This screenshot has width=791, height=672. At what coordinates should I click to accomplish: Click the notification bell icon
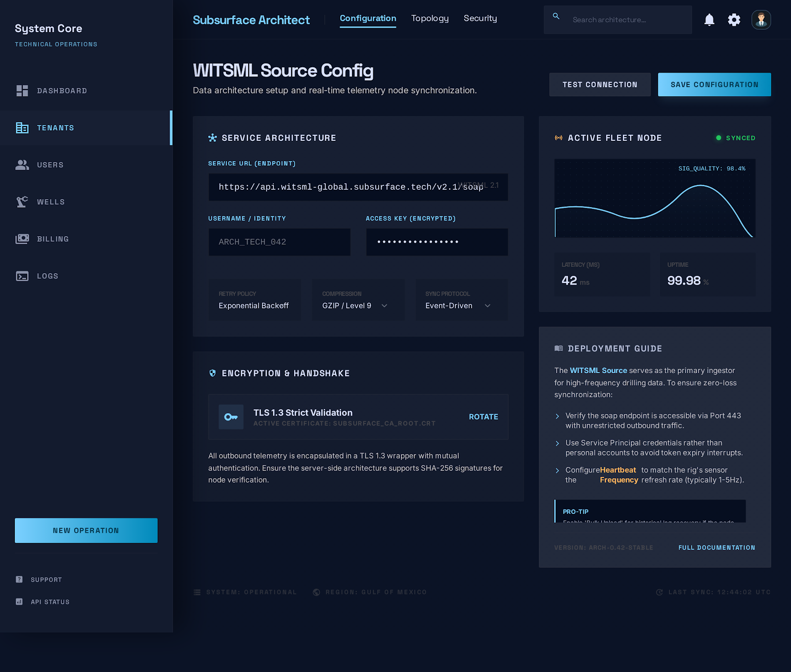[709, 20]
